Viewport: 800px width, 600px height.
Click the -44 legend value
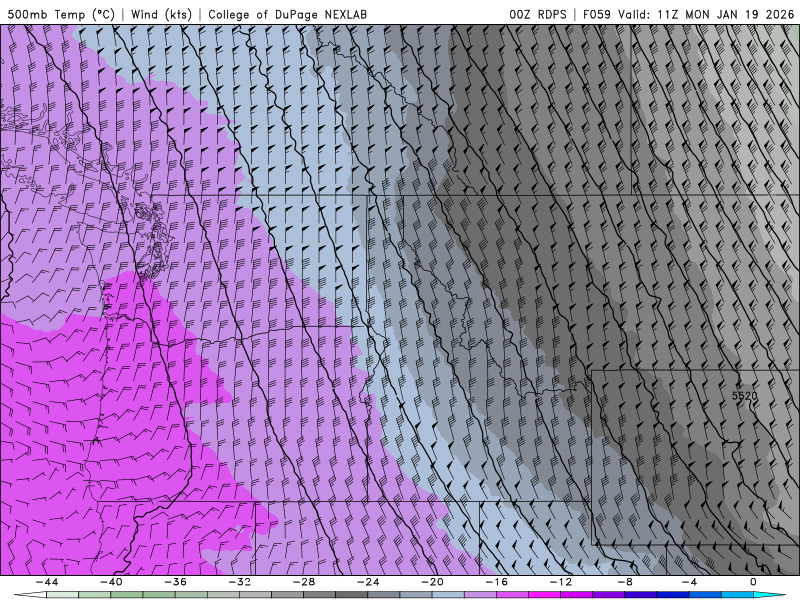(x=47, y=582)
